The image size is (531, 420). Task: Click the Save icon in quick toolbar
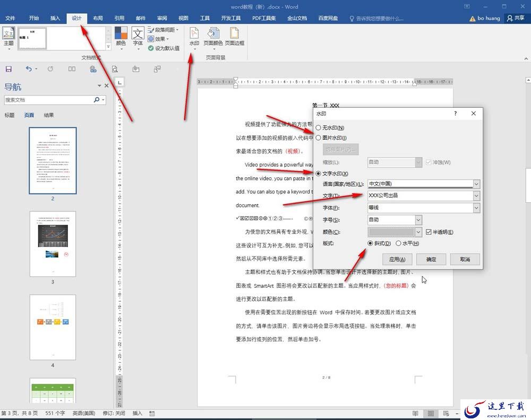pyautogui.click(x=9, y=69)
